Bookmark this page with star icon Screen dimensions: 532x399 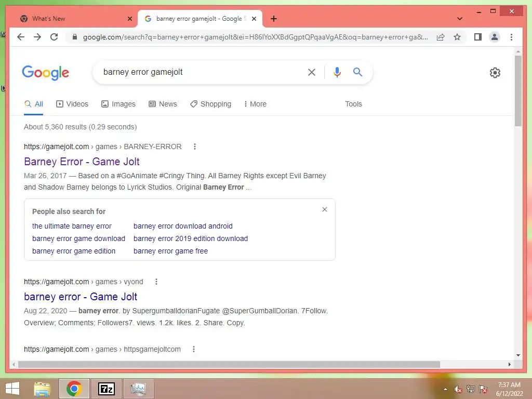(x=457, y=37)
